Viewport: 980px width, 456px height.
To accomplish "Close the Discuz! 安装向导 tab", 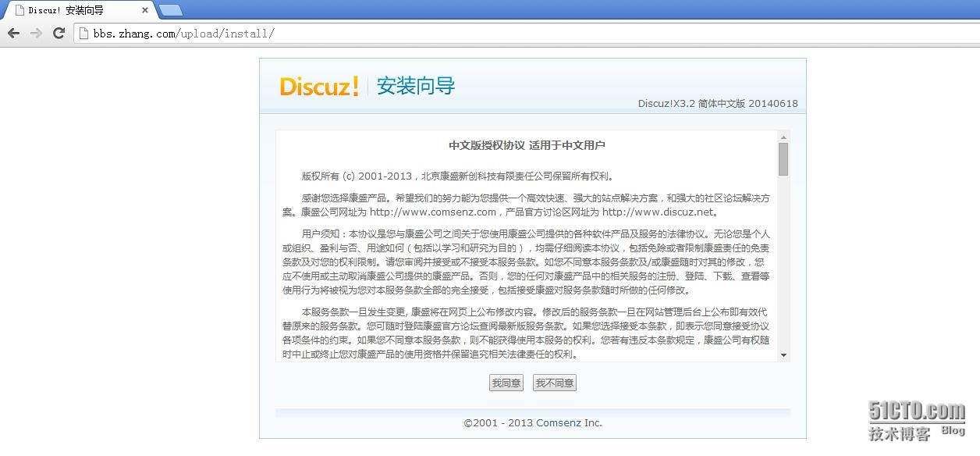I will tap(144, 10).
